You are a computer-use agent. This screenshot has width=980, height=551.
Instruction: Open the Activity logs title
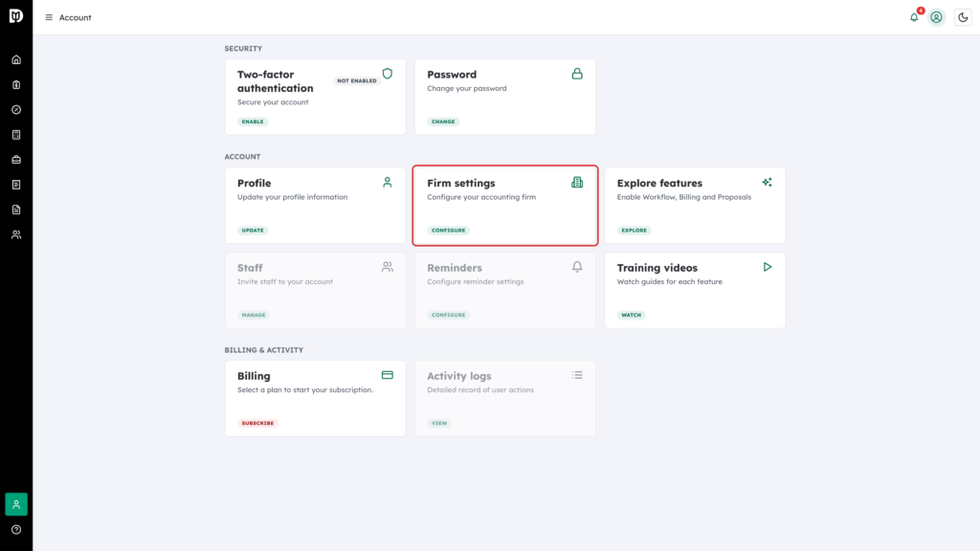click(458, 376)
